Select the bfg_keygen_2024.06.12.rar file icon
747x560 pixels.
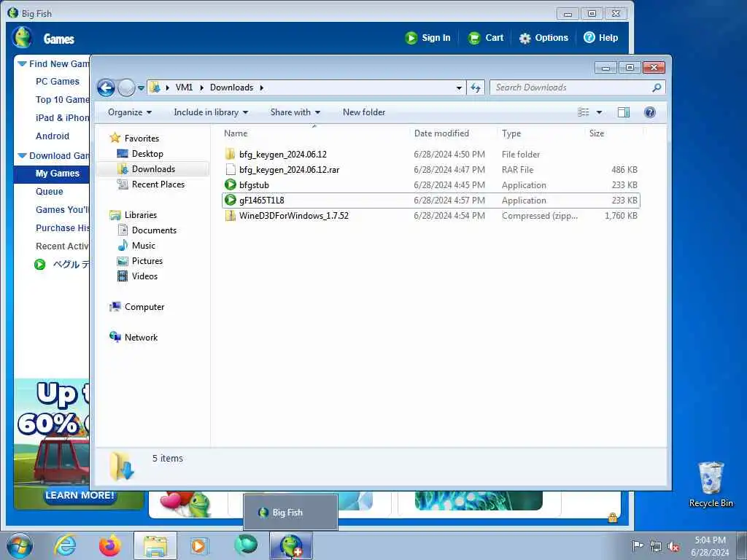pos(230,169)
